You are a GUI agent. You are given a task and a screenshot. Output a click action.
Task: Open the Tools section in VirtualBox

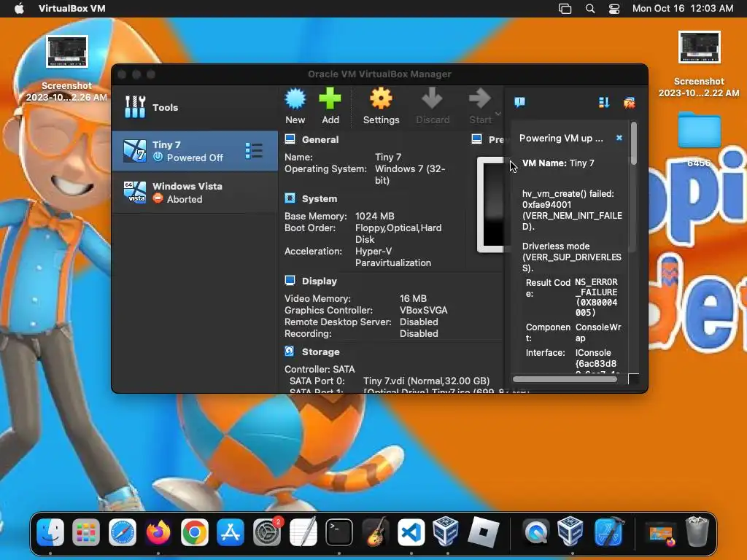pyautogui.click(x=194, y=107)
